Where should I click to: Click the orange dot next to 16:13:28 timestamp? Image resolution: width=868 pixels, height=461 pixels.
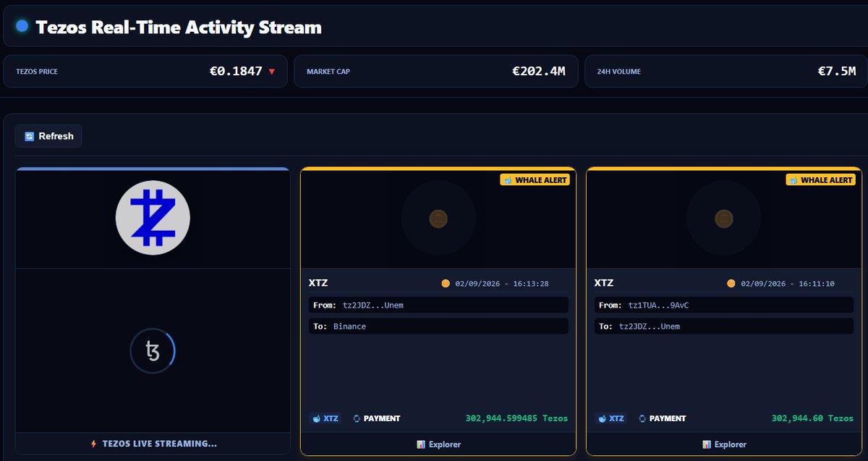point(446,284)
